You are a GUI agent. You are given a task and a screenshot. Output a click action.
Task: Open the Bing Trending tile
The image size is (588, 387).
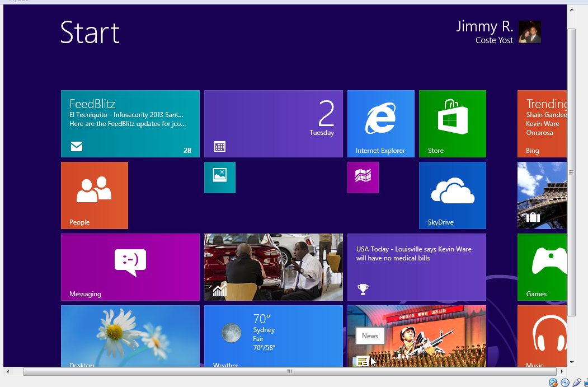tap(542, 124)
